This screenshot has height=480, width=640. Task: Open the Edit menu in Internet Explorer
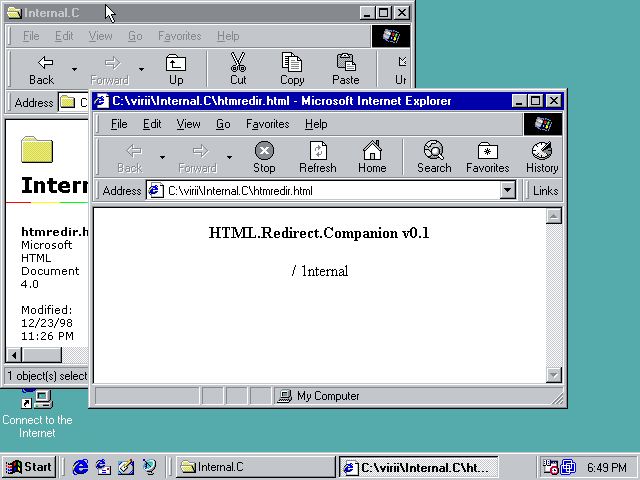pos(152,124)
